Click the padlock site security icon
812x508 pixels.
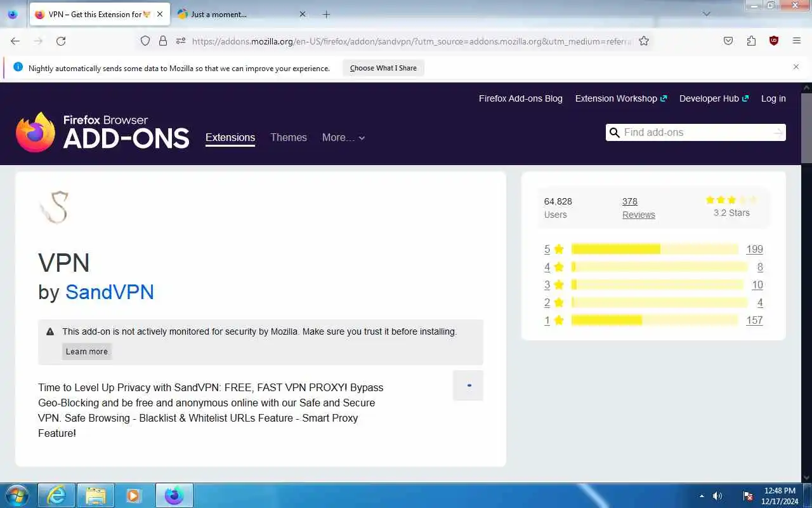(x=163, y=41)
